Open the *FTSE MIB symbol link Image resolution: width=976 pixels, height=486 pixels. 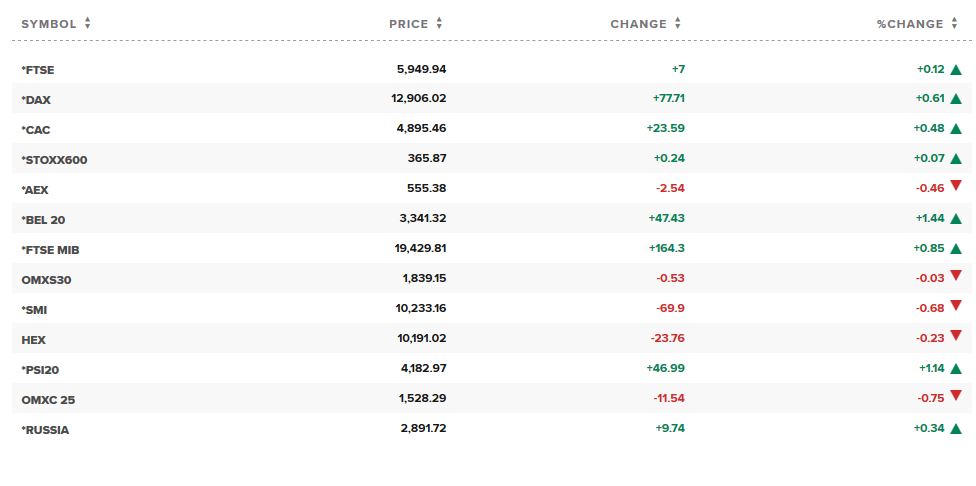50,250
